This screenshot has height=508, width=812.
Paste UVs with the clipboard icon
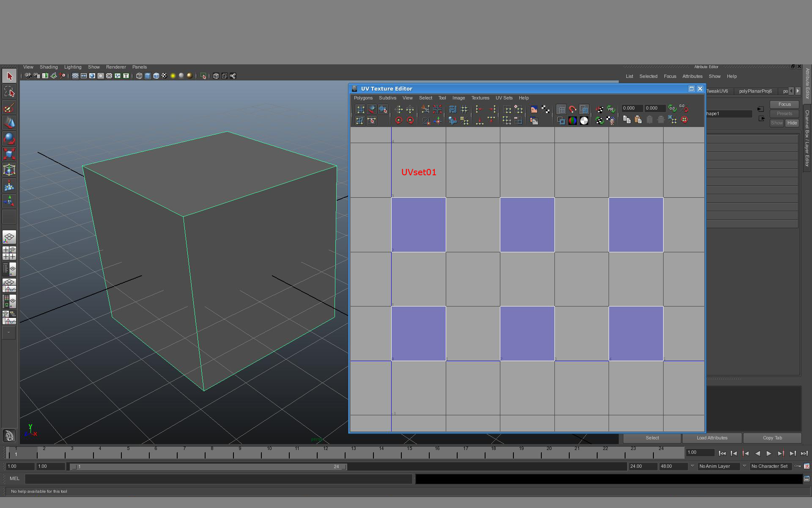pyautogui.click(x=638, y=120)
